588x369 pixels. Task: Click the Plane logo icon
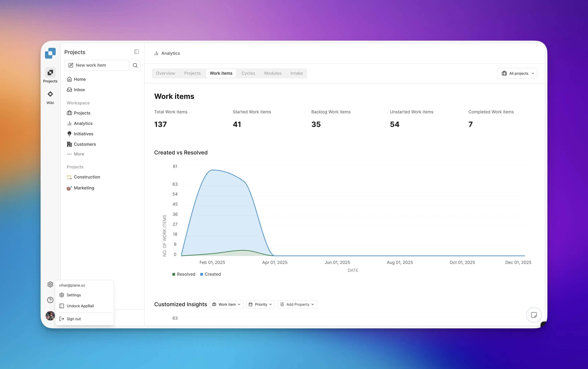pyautogui.click(x=50, y=53)
